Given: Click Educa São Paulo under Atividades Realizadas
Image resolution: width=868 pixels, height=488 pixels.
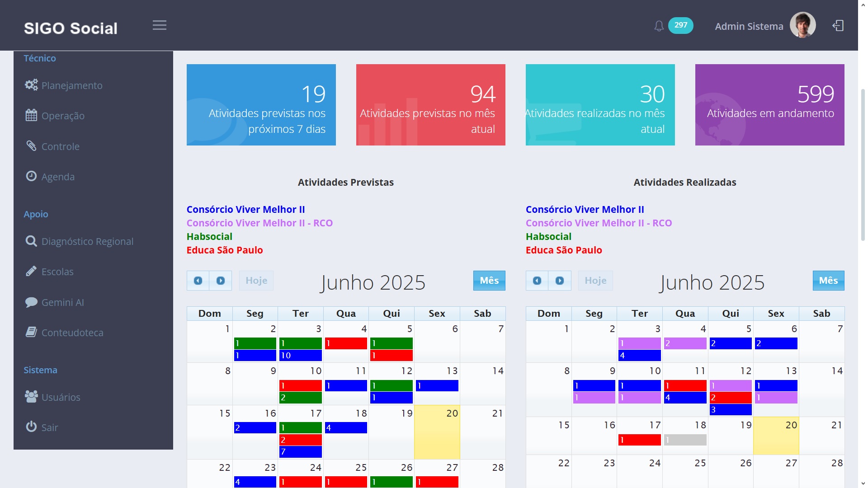Looking at the screenshot, I should 563,250.
